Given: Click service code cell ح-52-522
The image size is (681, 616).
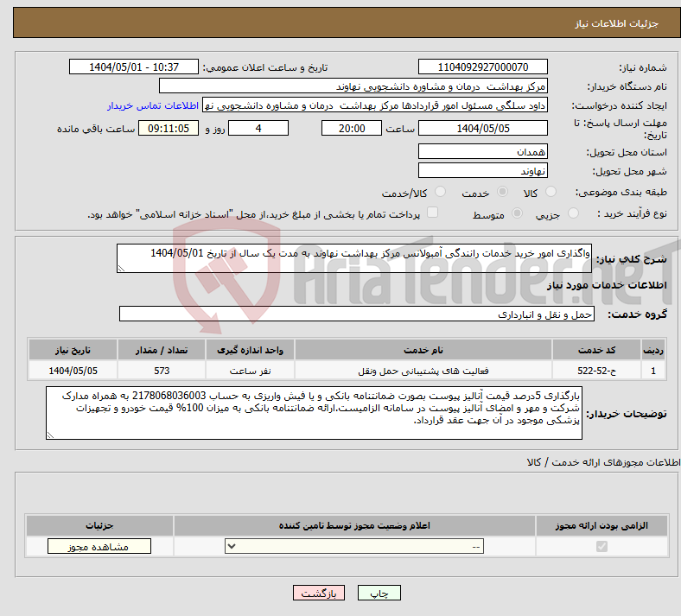Looking at the screenshot, I should 597,371.
